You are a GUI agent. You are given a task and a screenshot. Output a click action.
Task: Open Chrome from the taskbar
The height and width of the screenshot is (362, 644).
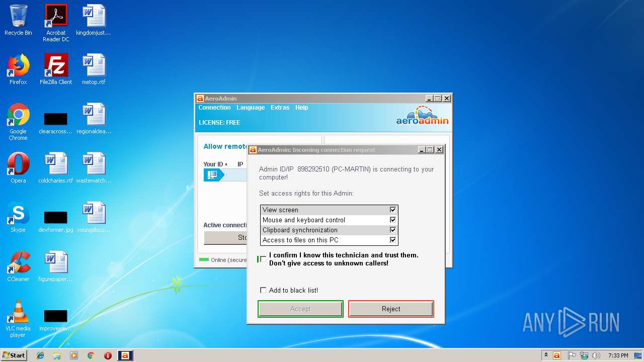[91, 355]
